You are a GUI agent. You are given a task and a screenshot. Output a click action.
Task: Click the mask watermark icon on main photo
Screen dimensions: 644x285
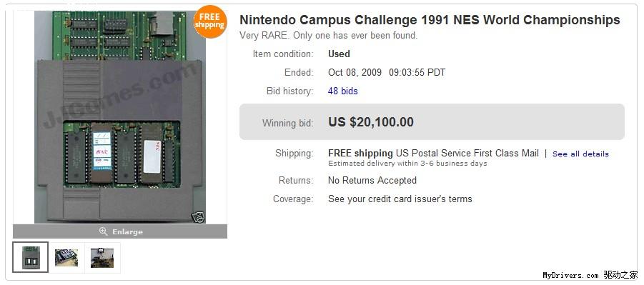(x=198, y=217)
